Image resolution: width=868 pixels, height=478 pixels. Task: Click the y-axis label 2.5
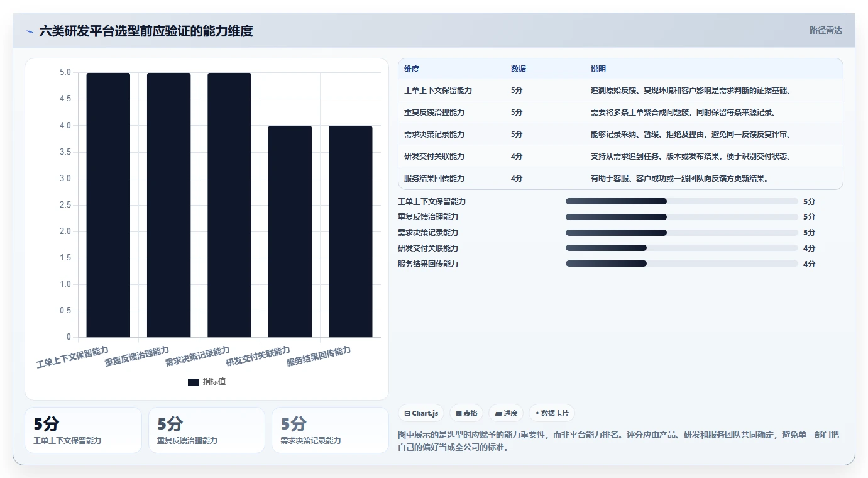tap(65, 205)
